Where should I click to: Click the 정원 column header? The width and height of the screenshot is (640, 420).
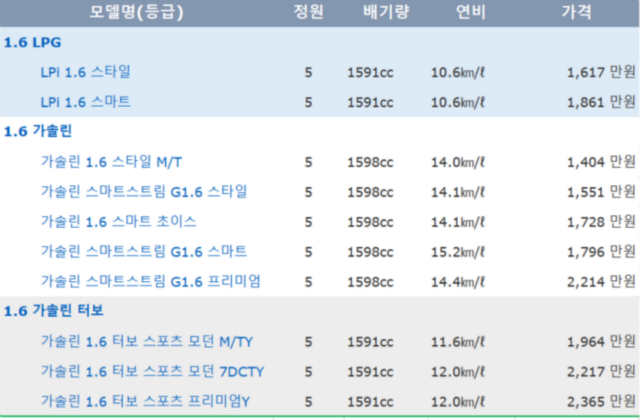pos(309,12)
